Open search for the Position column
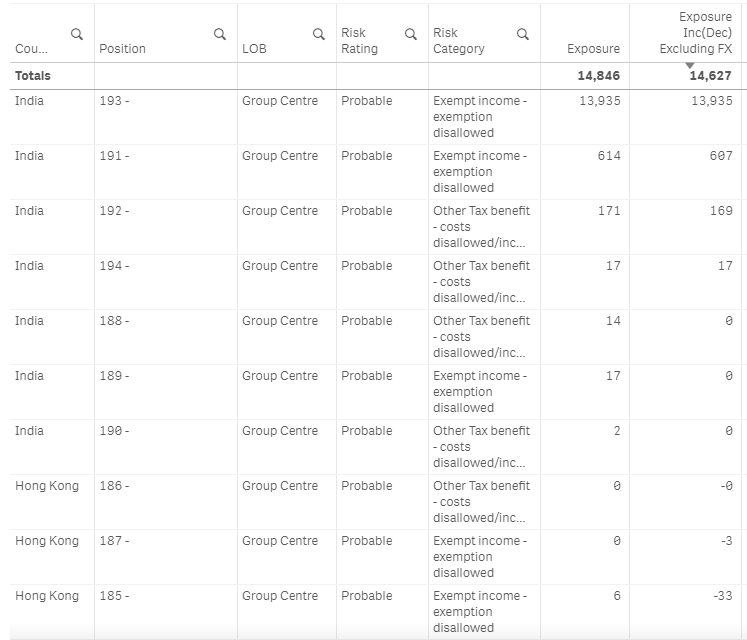747x640 pixels. click(x=220, y=34)
